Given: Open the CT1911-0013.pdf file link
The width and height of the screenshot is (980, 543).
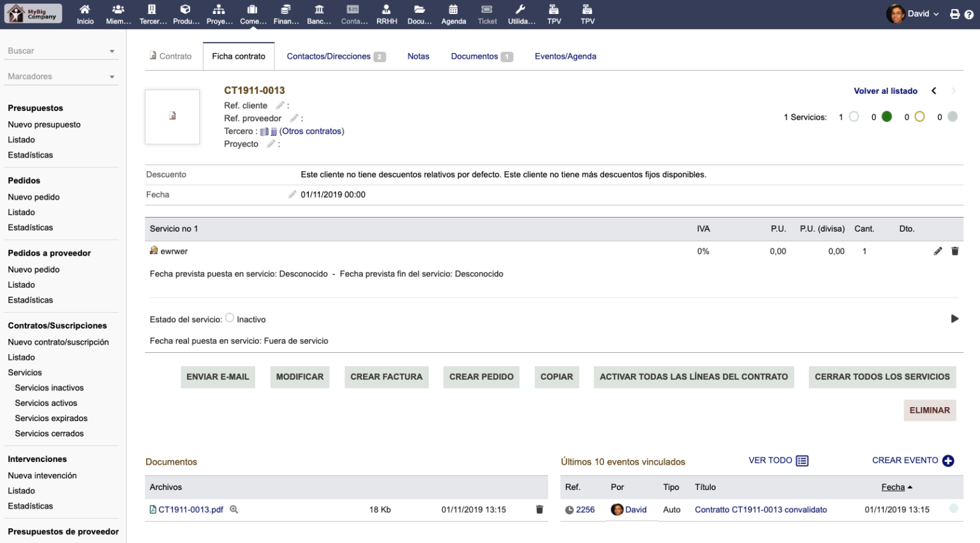Looking at the screenshot, I should tap(191, 510).
